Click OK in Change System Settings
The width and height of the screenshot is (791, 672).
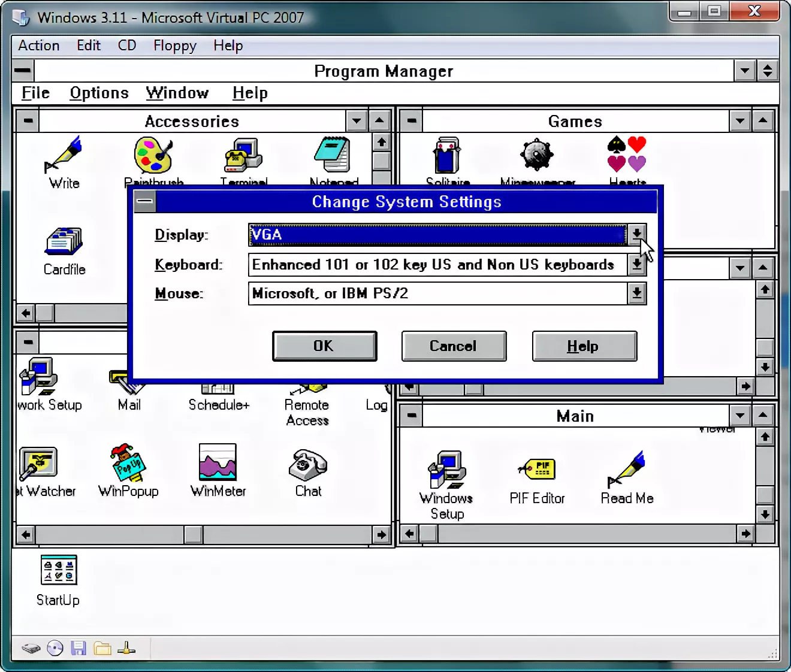click(x=324, y=346)
